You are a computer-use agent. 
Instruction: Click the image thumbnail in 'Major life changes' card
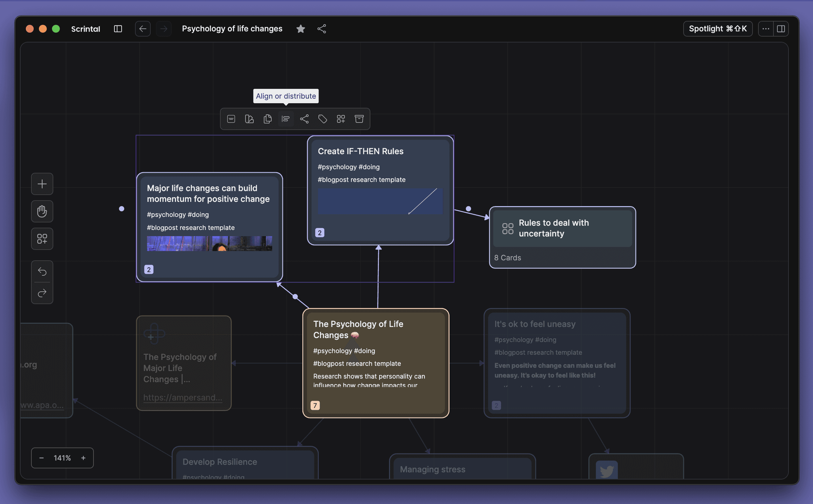pos(209,243)
